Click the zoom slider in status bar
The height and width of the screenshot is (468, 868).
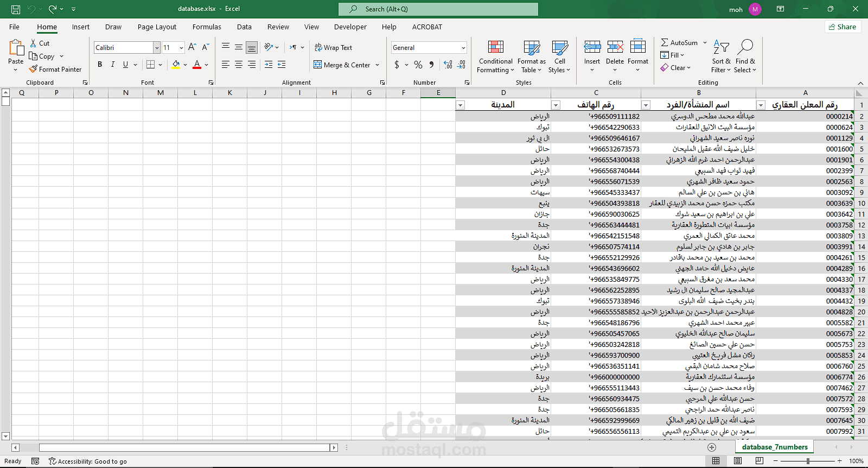808,461
